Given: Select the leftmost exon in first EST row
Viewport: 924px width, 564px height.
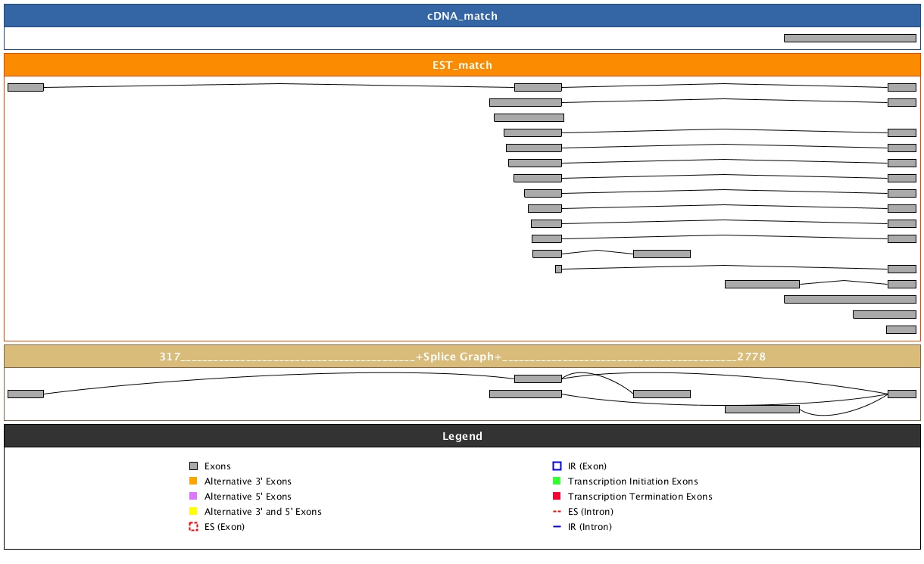Looking at the screenshot, I should click(26, 87).
